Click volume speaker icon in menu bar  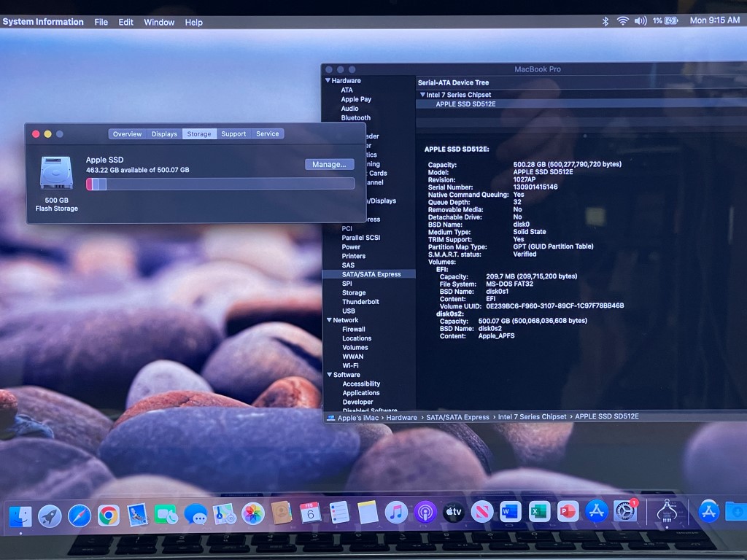pyautogui.click(x=640, y=21)
